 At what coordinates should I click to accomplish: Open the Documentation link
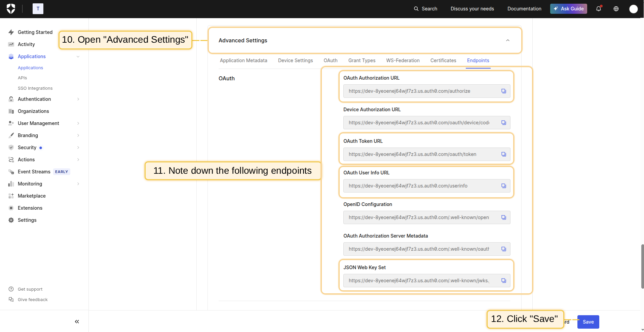coord(524,9)
